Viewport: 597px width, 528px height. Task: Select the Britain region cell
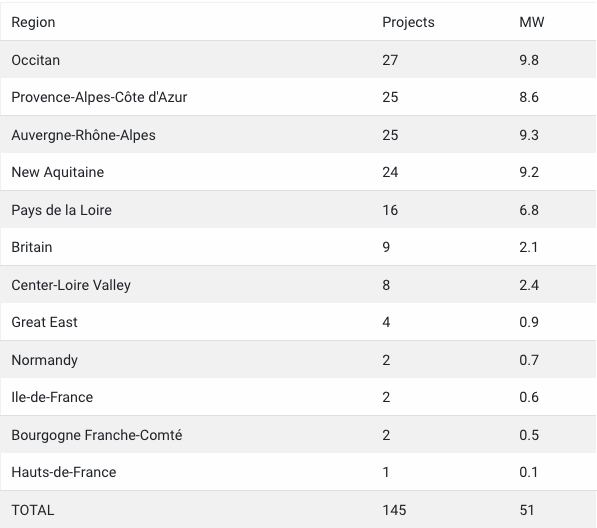click(x=32, y=247)
